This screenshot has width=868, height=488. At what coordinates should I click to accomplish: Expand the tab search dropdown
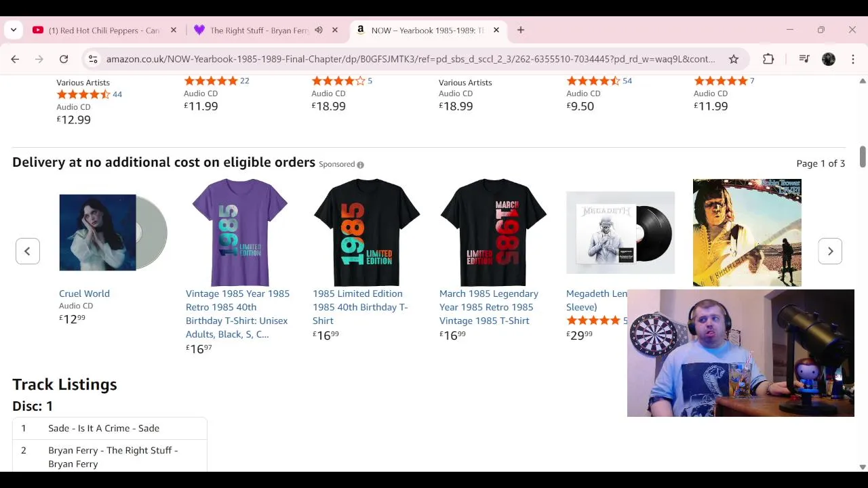(14, 30)
